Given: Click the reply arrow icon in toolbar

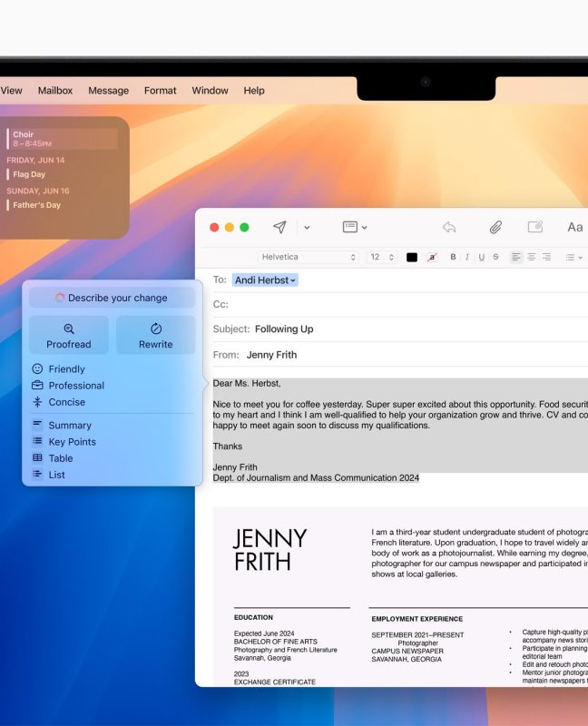Looking at the screenshot, I should click(449, 227).
